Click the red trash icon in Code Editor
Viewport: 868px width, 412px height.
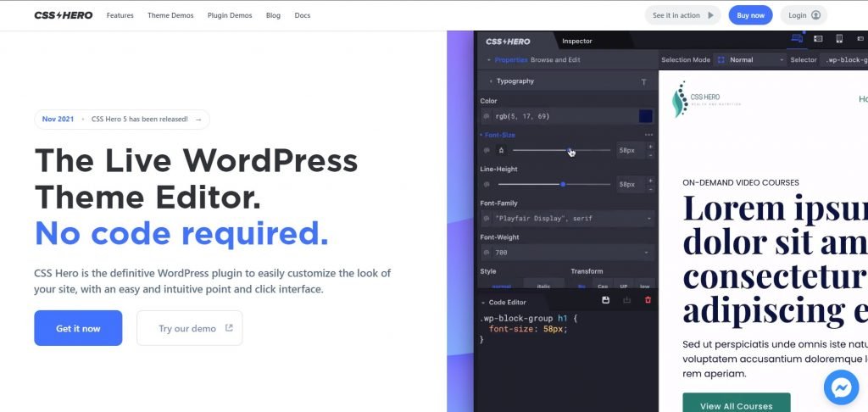click(x=648, y=300)
